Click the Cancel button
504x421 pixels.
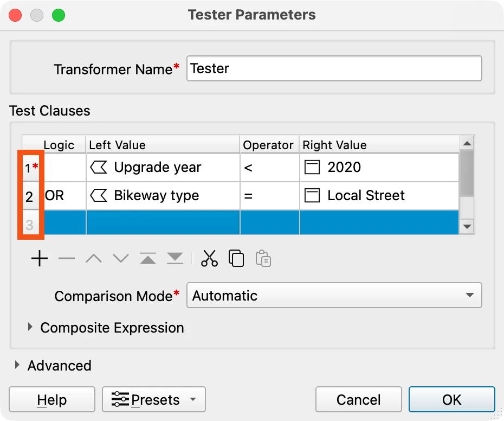click(358, 399)
